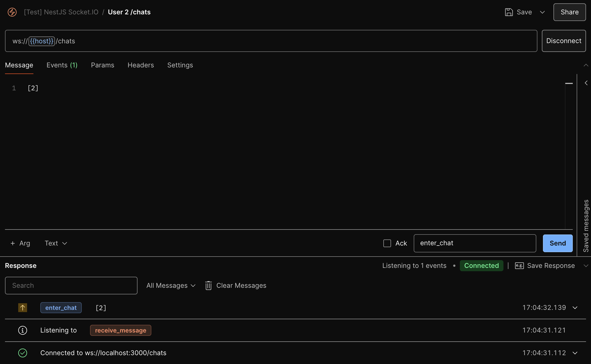591x364 pixels.
Task: Click the green checkmark connected icon
Action: tap(23, 353)
